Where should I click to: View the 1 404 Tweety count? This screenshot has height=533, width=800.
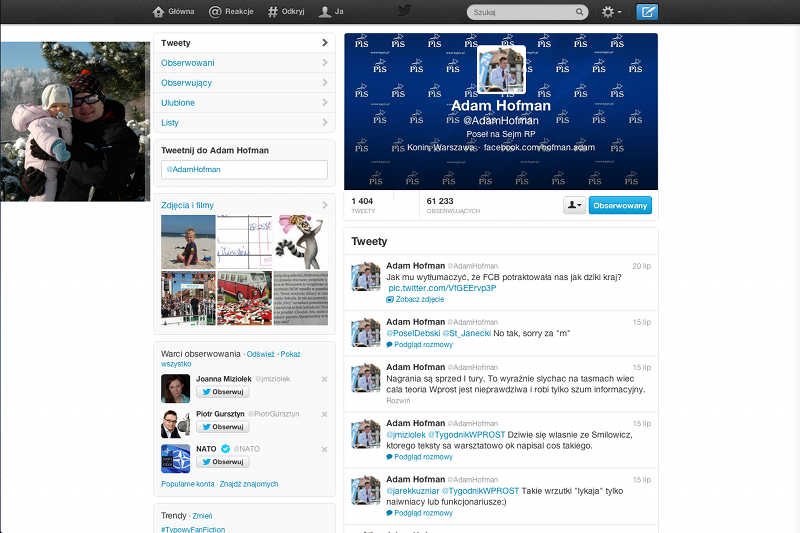point(363,205)
